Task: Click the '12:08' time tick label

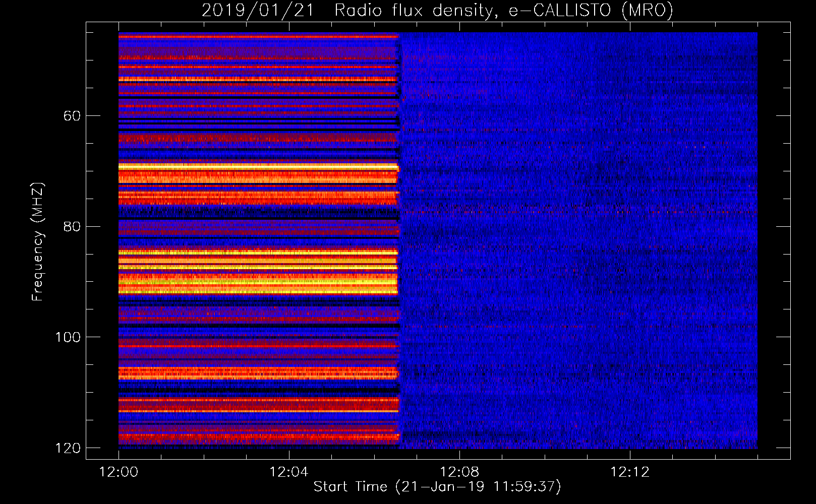Action: point(459,472)
